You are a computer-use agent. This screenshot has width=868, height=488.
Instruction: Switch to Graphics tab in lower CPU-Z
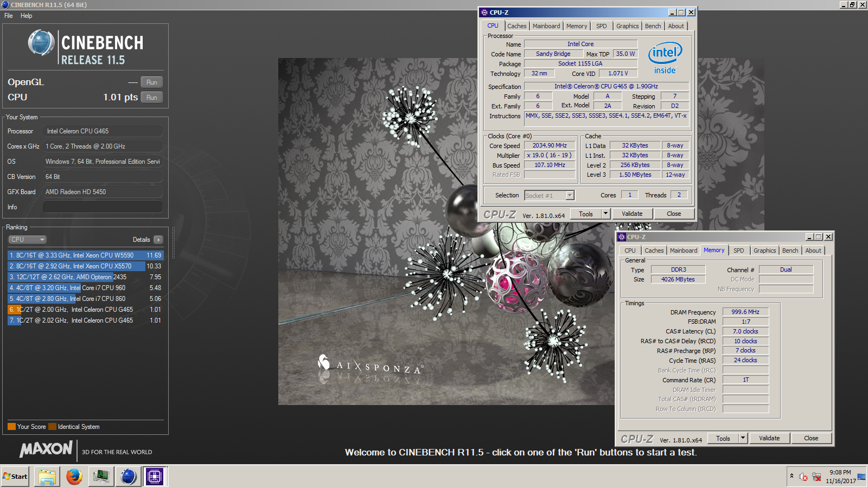765,251
